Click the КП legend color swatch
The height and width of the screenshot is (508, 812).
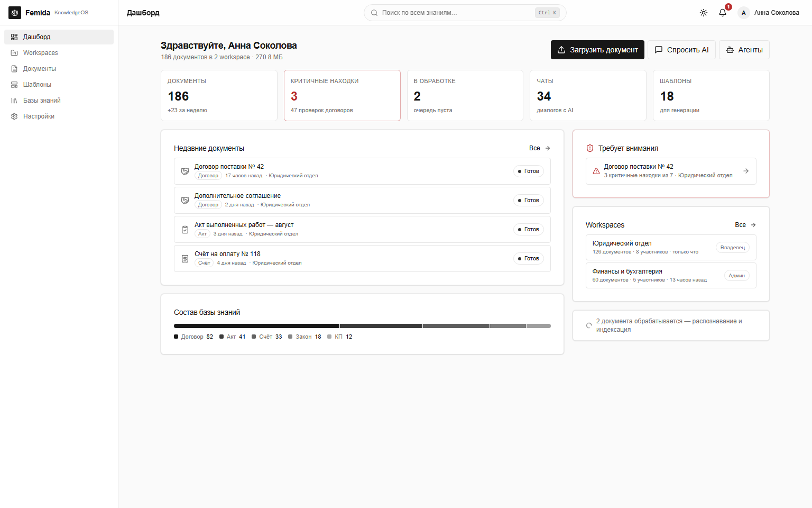[329, 337]
